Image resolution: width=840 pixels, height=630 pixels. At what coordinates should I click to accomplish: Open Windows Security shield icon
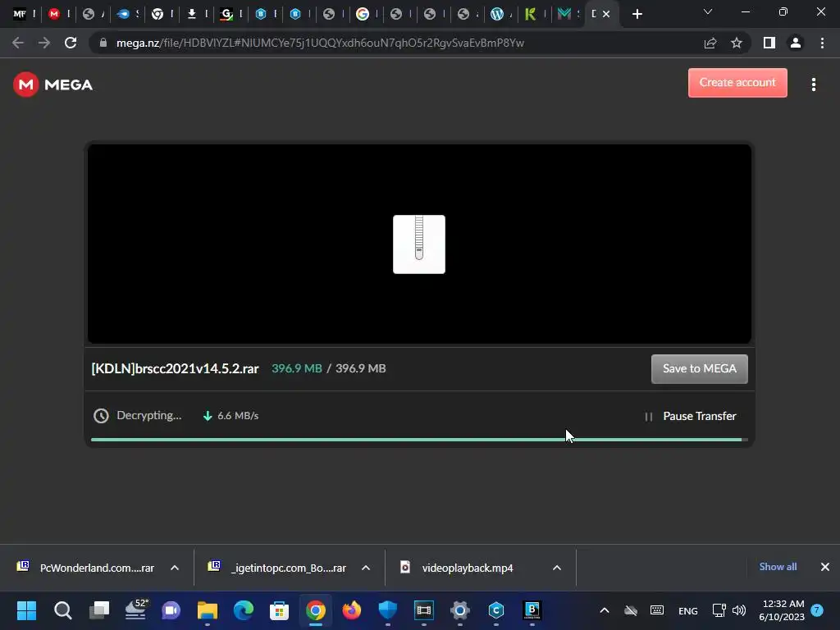[x=387, y=610]
